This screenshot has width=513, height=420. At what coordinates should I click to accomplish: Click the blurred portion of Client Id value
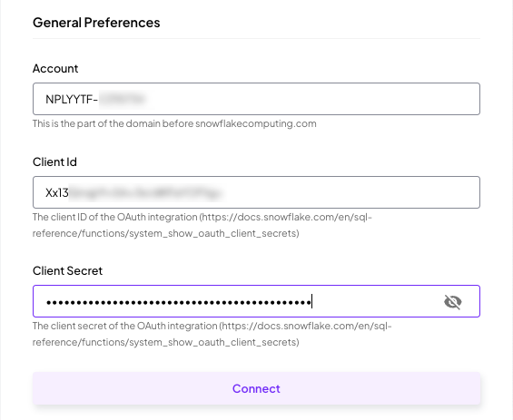point(146,192)
